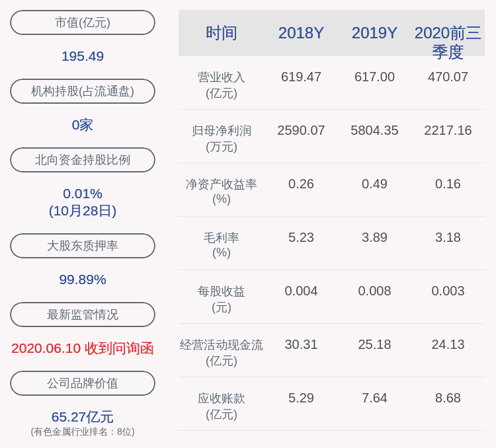The height and width of the screenshot is (448, 496).
Task: Click the (10月28日) date text
Action: tap(83, 211)
